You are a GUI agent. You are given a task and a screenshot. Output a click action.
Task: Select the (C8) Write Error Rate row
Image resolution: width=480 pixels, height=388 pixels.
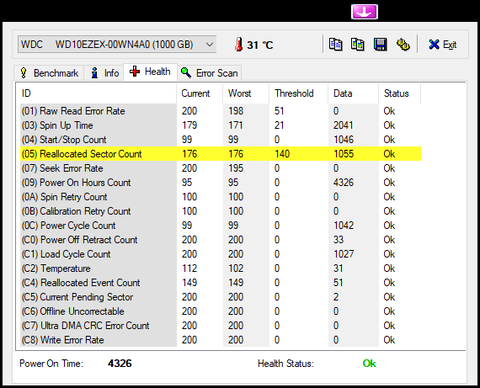coord(220,340)
